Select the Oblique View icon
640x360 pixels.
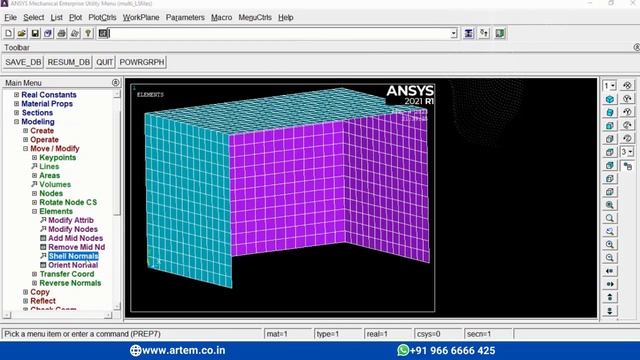click(610, 112)
